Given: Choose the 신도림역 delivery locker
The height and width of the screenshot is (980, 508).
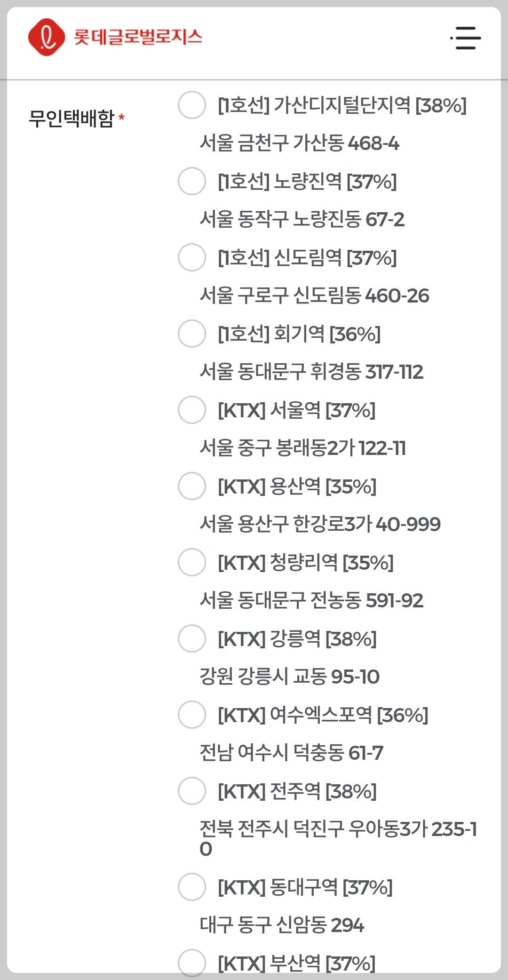Looking at the screenshot, I should 191,258.
